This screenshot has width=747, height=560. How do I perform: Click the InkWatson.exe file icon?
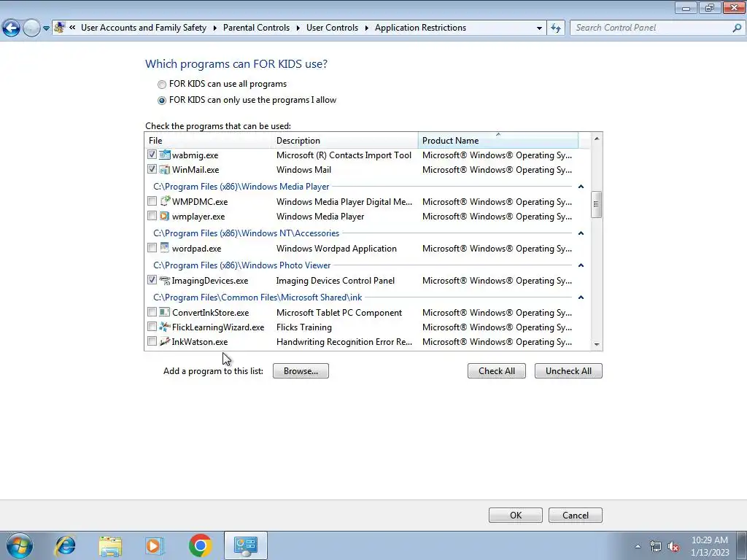pos(165,341)
